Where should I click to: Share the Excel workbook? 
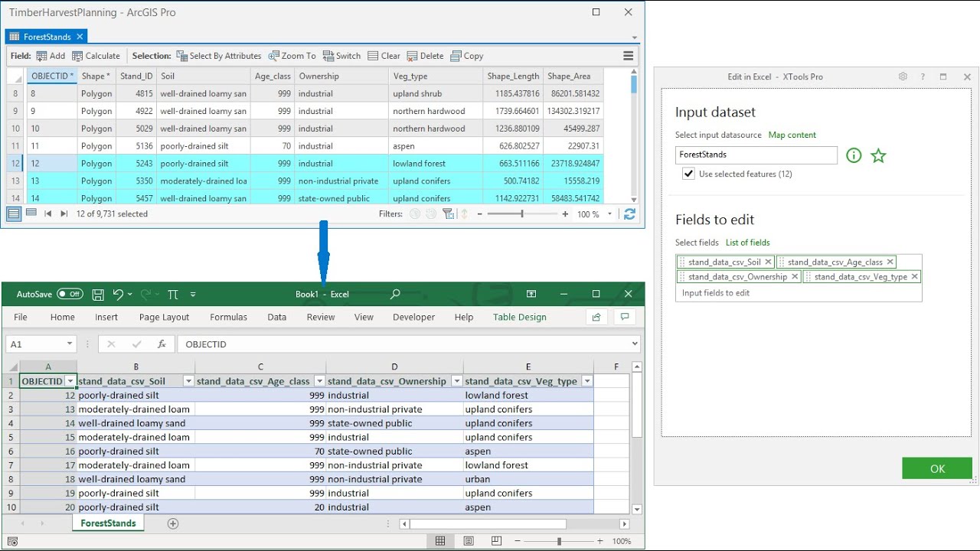(596, 317)
